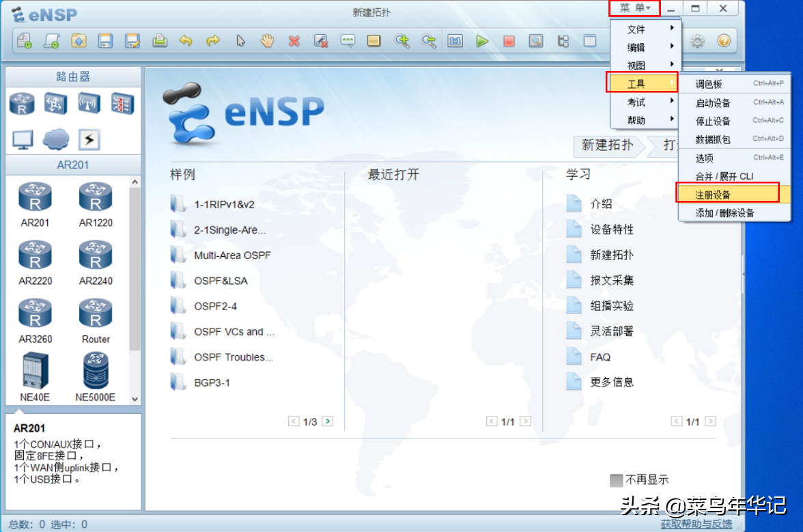
Task: Select the hand pan tool
Action: [267, 40]
